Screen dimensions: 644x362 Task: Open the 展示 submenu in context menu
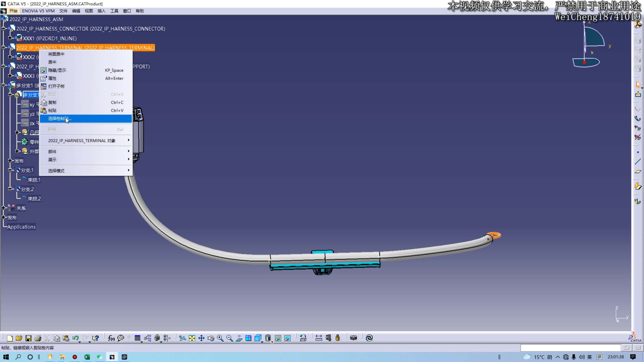tap(86, 159)
